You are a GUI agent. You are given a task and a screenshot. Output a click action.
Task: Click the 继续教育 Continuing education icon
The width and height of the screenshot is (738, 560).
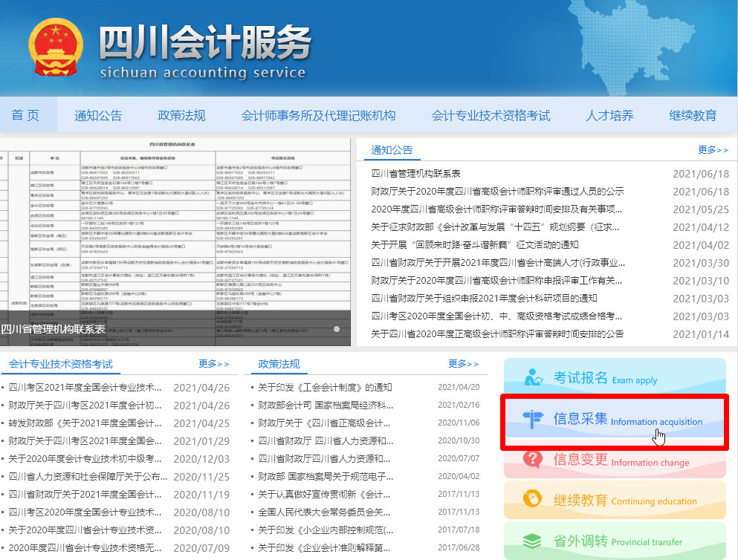point(531,499)
